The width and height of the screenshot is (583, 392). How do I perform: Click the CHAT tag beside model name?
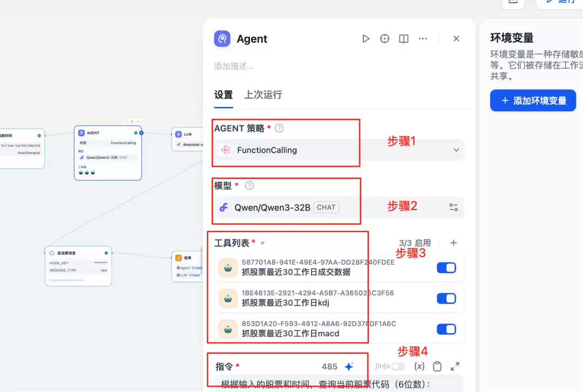point(326,207)
